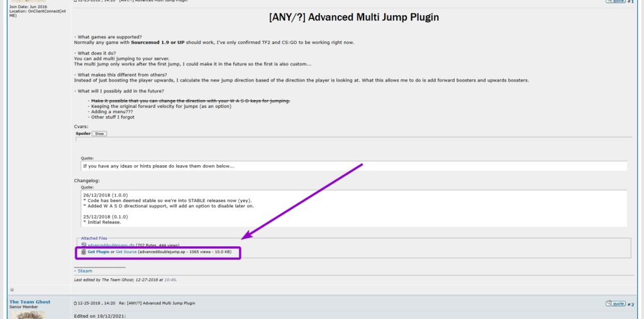
Task: Click the Show button next to Spoiler
Action: (99, 134)
